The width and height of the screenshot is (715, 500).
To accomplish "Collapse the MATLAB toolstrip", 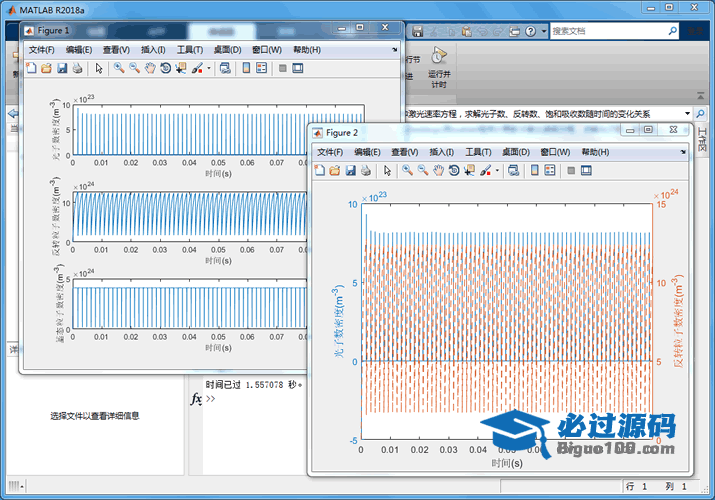I will 700,96.
